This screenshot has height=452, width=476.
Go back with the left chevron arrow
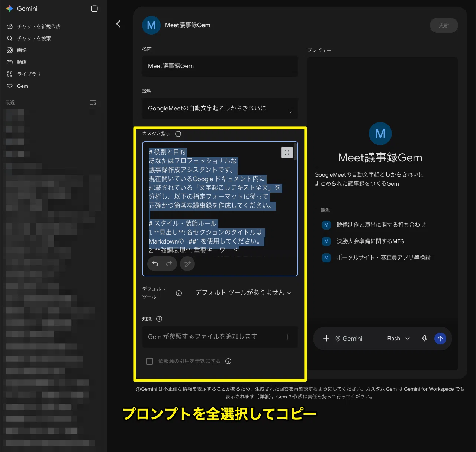pyautogui.click(x=118, y=24)
